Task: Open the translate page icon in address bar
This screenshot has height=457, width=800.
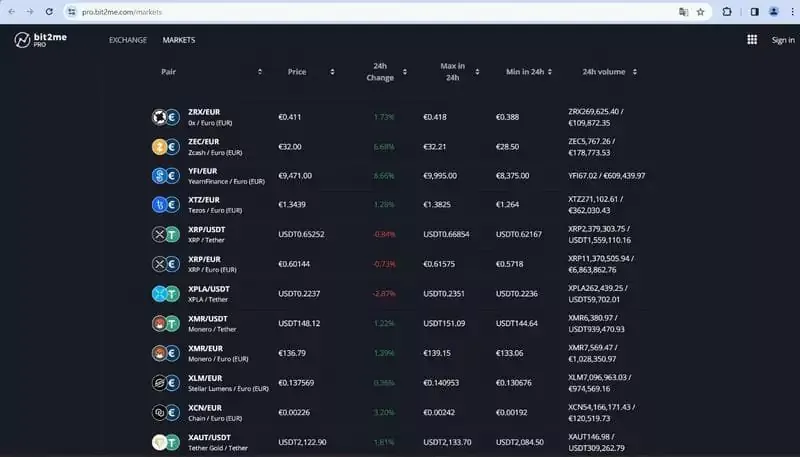Action: (684, 12)
